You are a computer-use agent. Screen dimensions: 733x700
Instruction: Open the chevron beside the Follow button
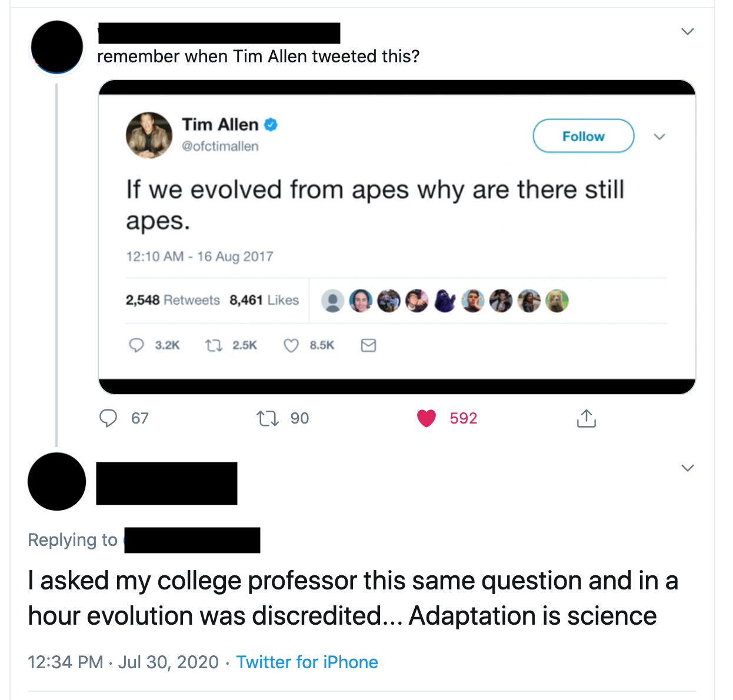pos(659,136)
